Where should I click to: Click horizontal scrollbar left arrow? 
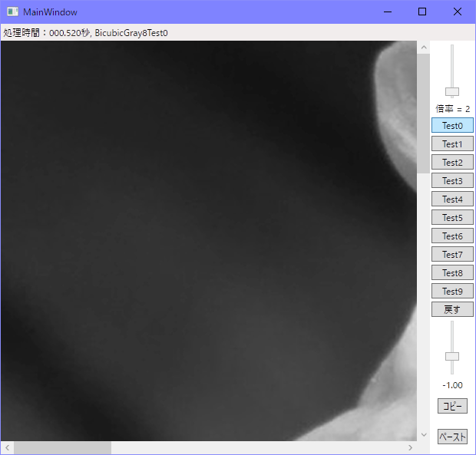pyautogui.click(x=7, y=448)
